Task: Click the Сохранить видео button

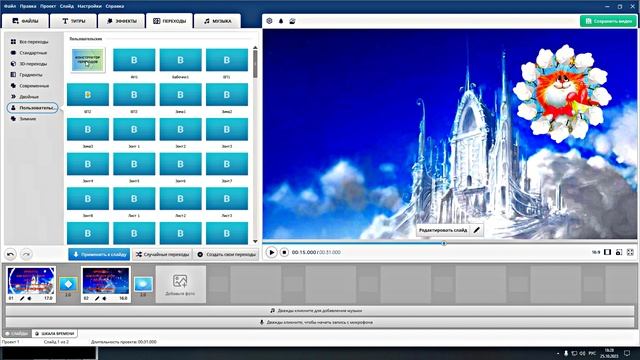Action: click(608, 21)
